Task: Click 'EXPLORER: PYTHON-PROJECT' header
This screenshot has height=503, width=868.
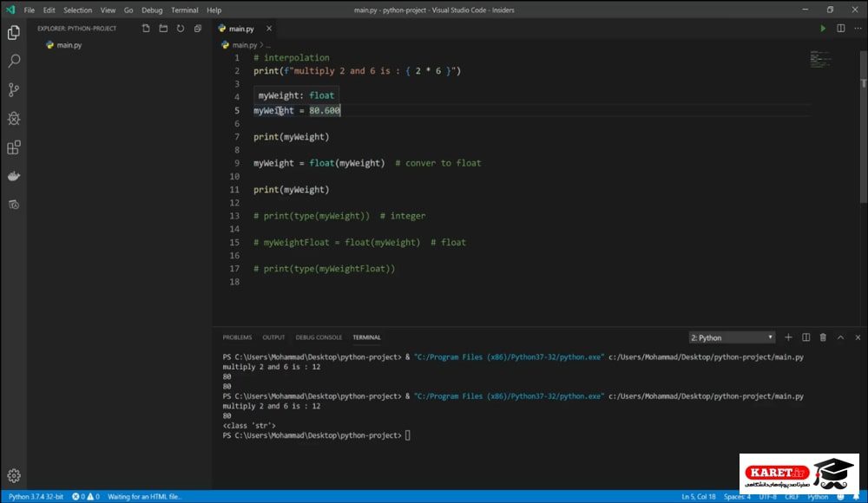Action: [x=77, y=29]
